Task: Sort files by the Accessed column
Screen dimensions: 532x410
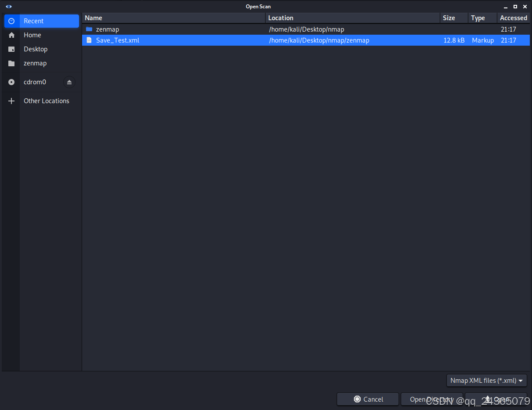Action: pos(514,18)
